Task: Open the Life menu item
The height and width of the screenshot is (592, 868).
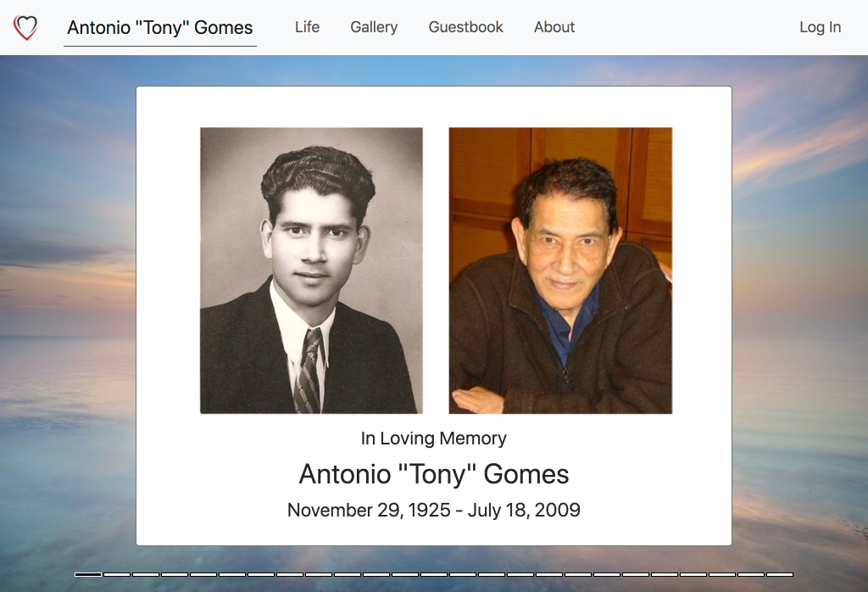Action: click(307, 27)
